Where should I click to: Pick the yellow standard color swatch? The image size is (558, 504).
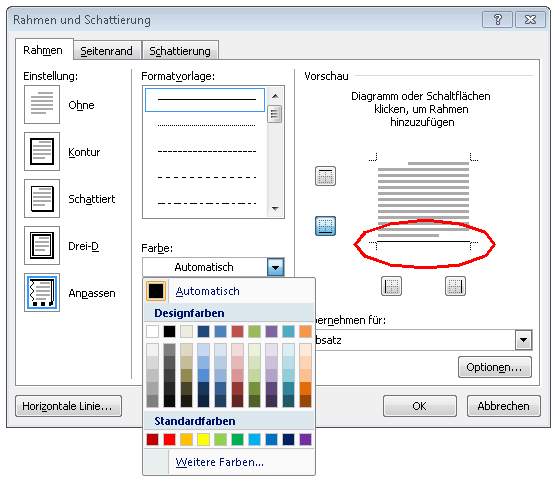tap(204, 440)
